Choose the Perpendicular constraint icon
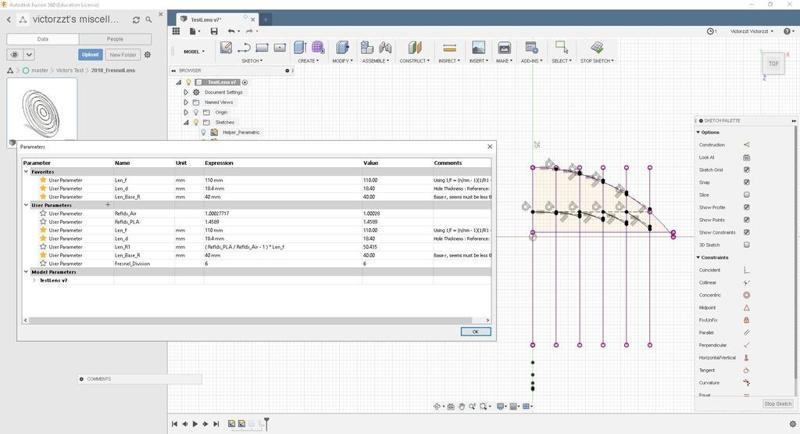 pos(746,345)
